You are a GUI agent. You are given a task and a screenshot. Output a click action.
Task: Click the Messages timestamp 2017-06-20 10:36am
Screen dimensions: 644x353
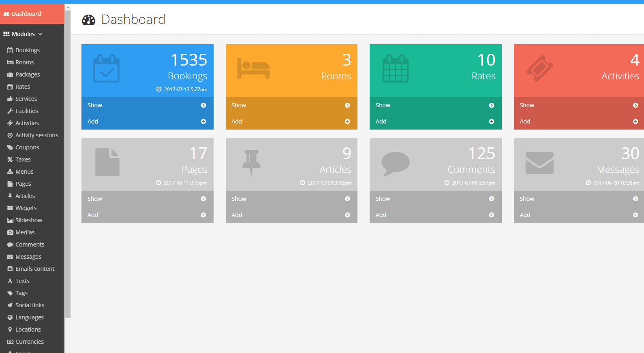(616, 183)
